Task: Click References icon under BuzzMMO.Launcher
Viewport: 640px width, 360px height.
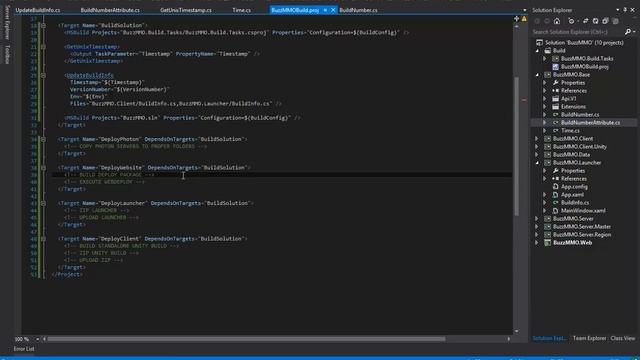Action: (x=556, y=179)
